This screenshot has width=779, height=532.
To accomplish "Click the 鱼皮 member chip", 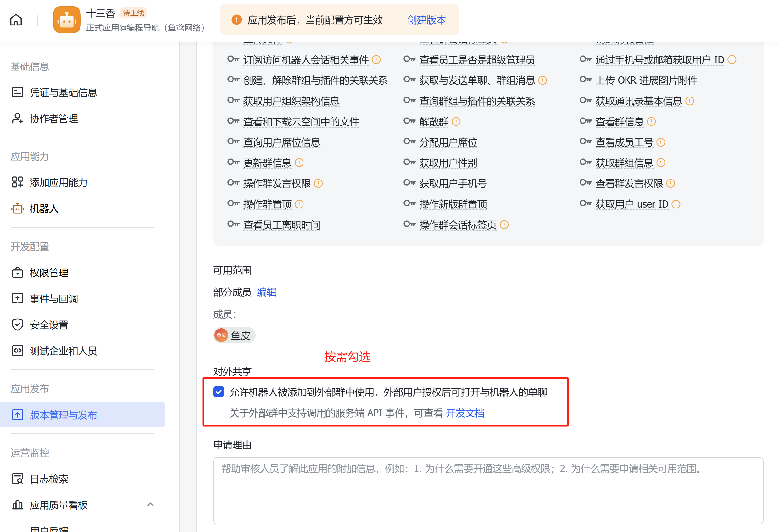I will coord(234,335).
